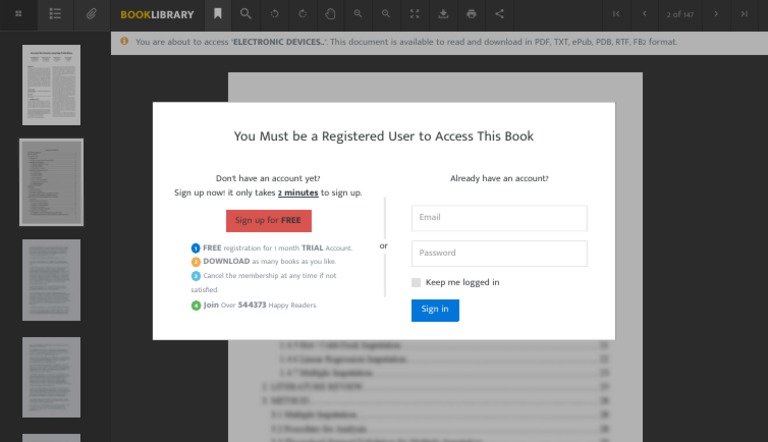Image resolution: width=768 pixels, height=442 pixels.
Task: Click the 'DOWNLOAD' step 2 badge
Action: pos(195,262)
